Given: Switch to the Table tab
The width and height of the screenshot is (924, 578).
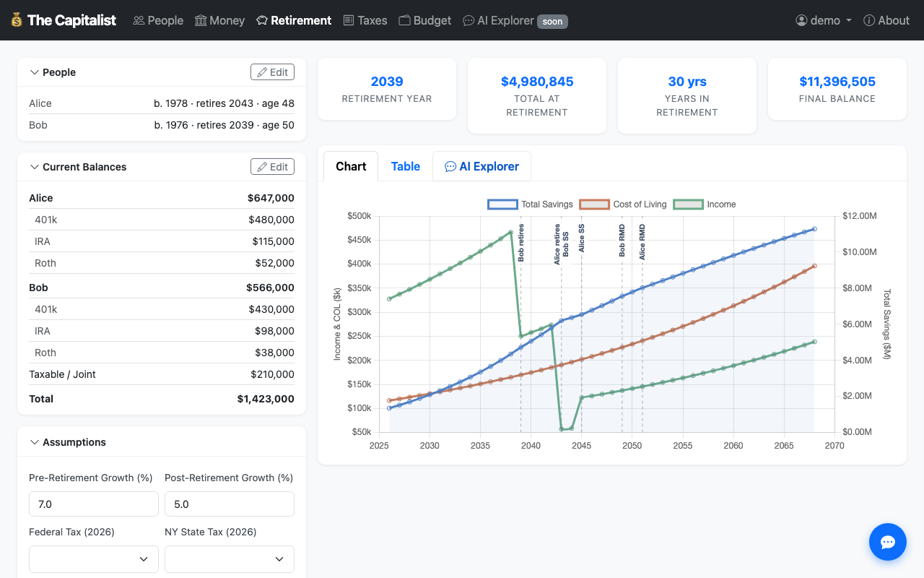Looking at the screenshot, I should coord(405,166).
